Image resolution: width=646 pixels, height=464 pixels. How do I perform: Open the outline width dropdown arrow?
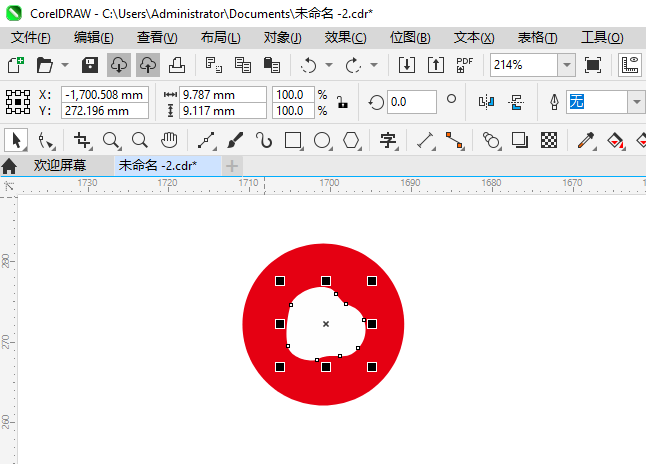click(x=637, y=102)
